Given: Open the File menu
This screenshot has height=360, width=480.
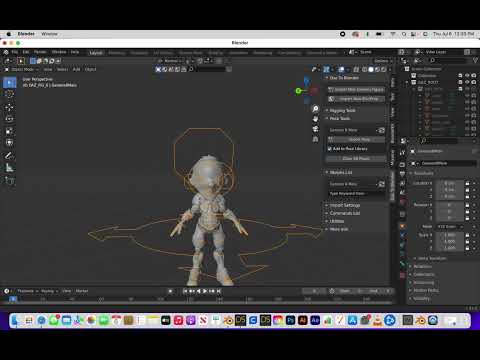Looking at the screenshot, I should coord(15,52).
